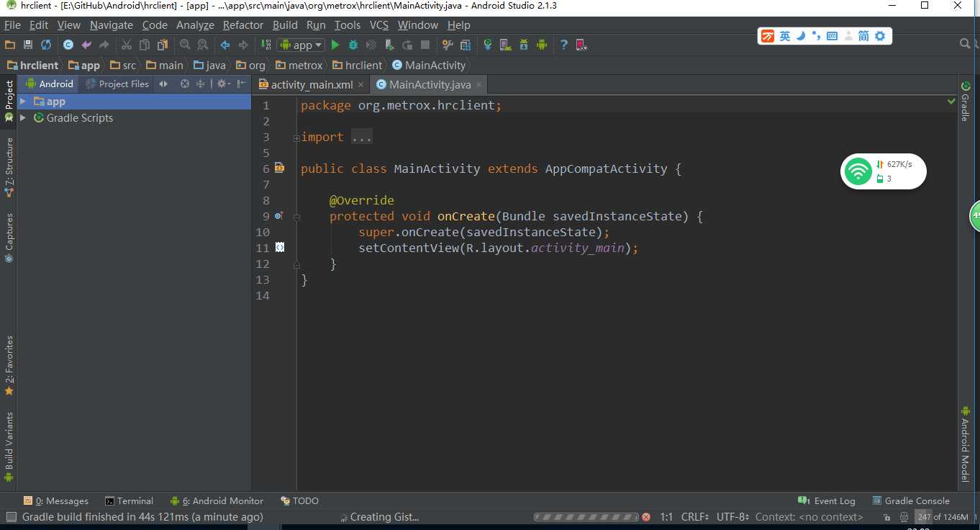Open Project panel settings gear
Image resolution: width=980 pixels, height=530 pixels.
click(x=222, y=84)
